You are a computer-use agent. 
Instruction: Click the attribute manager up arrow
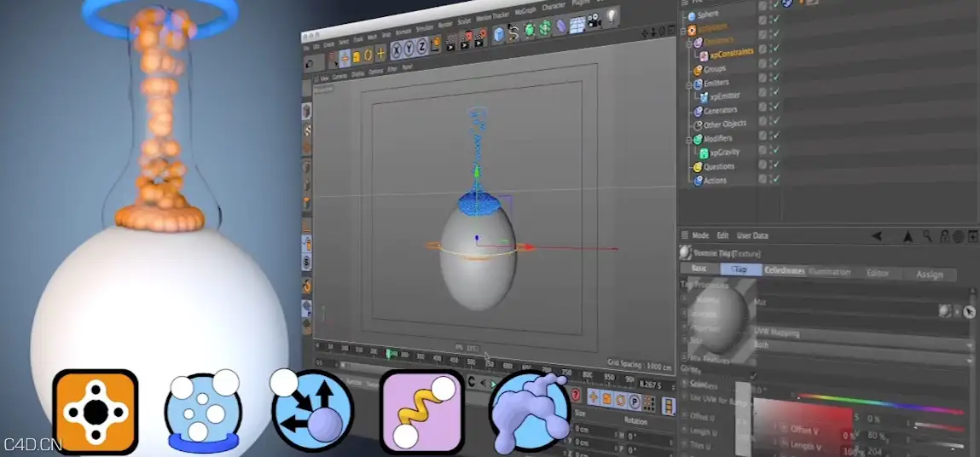coord(908,235)
